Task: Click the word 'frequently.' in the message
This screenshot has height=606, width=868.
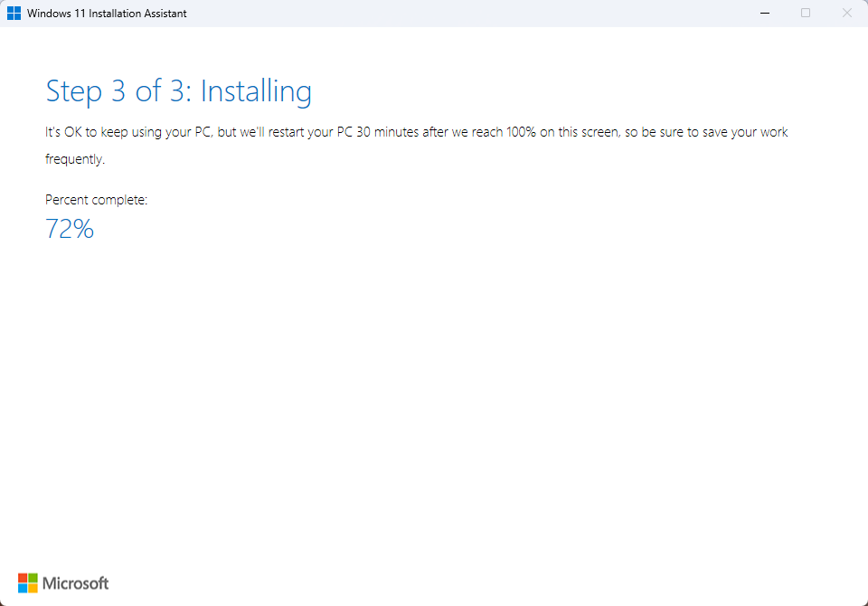Action: point(75,159)
